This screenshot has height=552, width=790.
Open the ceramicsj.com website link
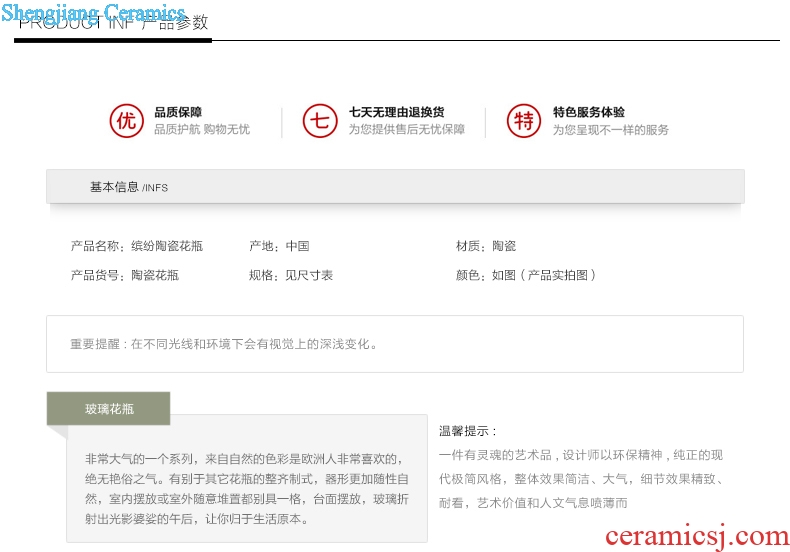click(x=696, y=536)
